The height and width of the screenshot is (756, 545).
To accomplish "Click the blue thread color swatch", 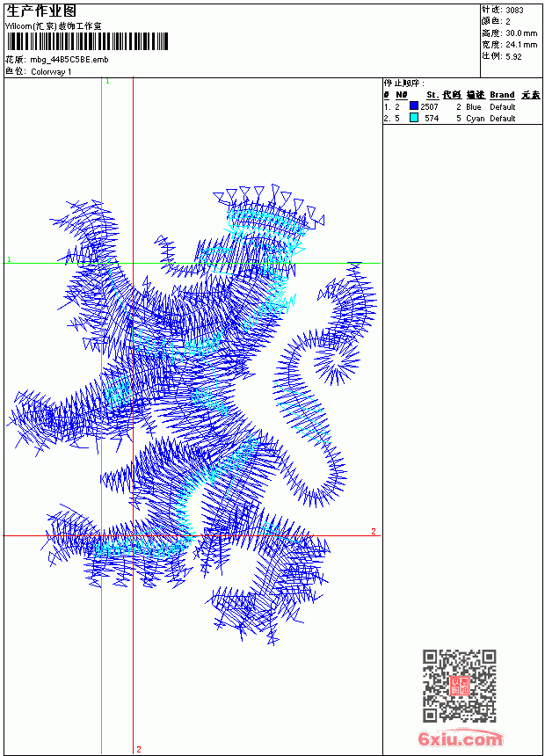I will [414, 105].
